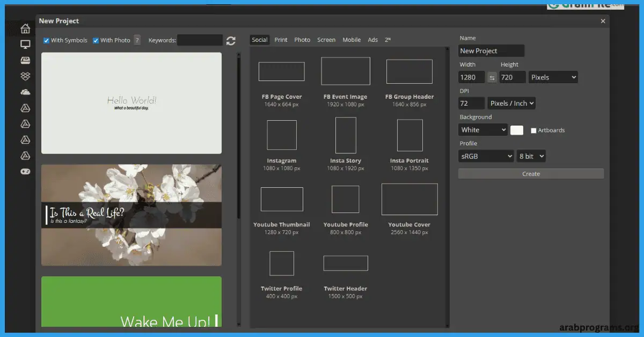Click the Create button
644x337 pixels.
[x=531, y=174]
